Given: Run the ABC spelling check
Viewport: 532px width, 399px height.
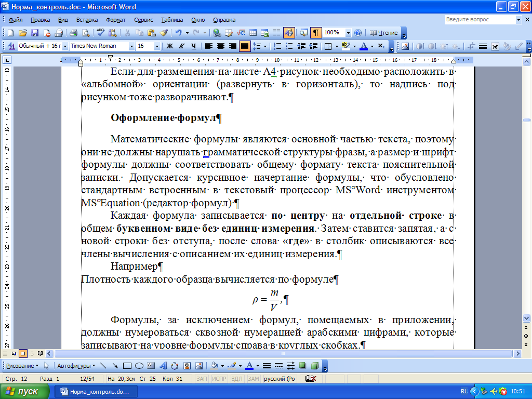Looking at the screenshot, I should click(x=100, y=33).
